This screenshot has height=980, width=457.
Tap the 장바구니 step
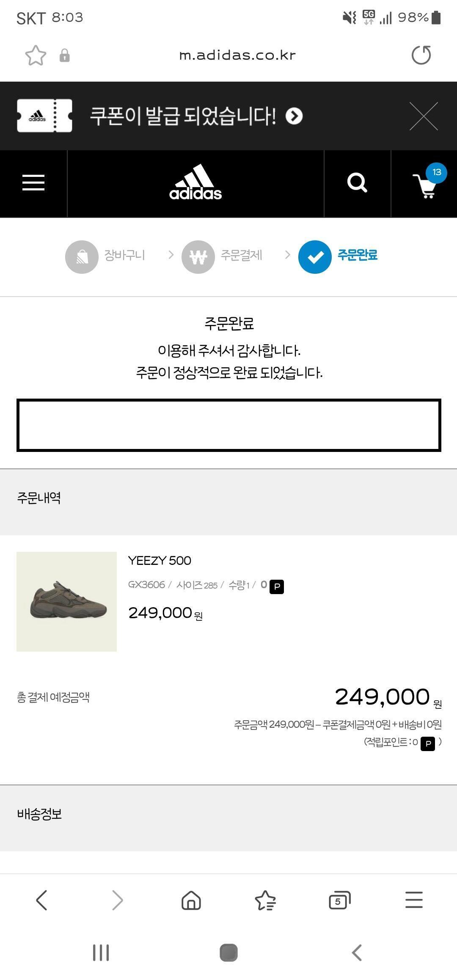(106, 256)
